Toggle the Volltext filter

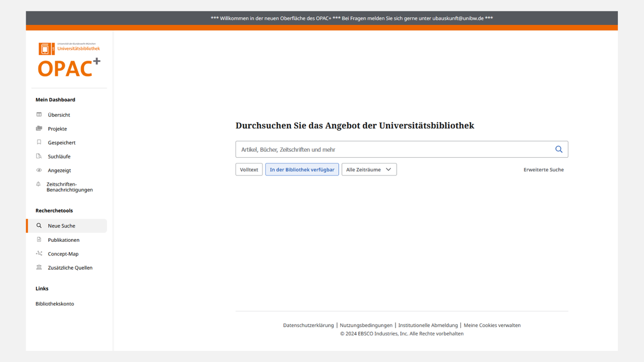249,169
